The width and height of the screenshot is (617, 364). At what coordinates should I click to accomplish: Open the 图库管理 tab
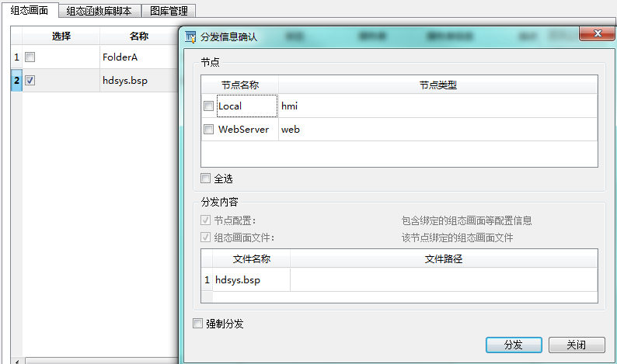[169, 11]
